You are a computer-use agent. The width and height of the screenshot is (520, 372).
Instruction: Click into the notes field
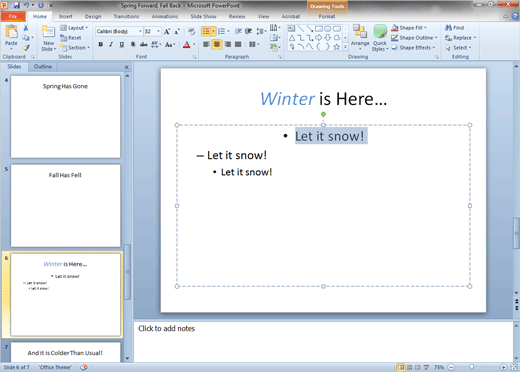323,341
